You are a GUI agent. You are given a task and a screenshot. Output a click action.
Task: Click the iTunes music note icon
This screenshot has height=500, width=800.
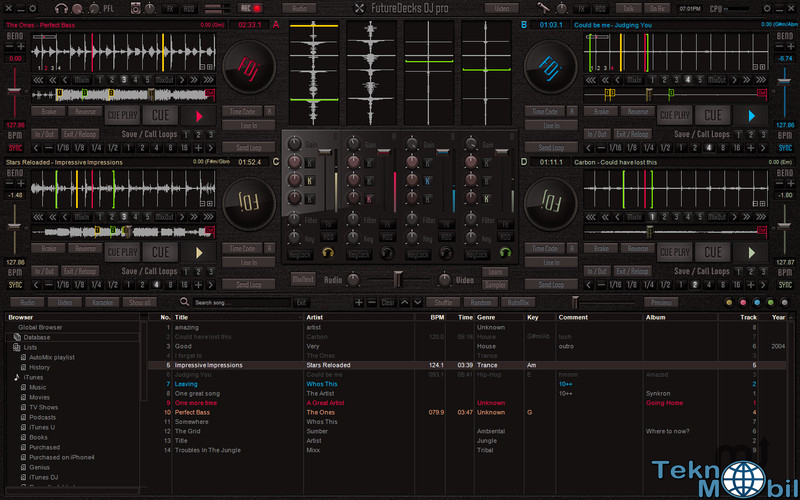[17, 378]
